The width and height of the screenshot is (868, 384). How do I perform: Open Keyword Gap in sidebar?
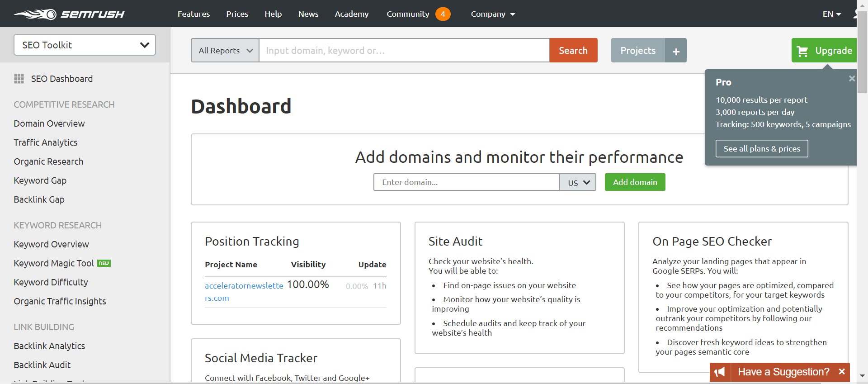40,180
